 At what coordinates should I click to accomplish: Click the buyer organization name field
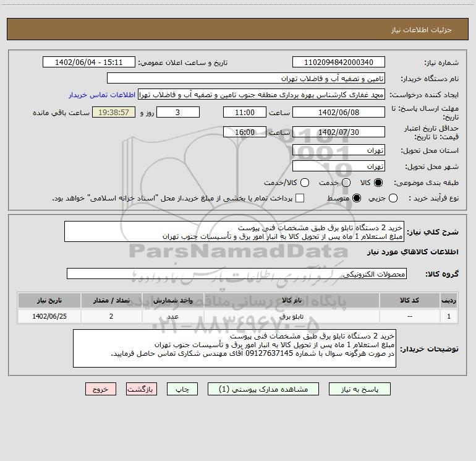click(246, 79)
